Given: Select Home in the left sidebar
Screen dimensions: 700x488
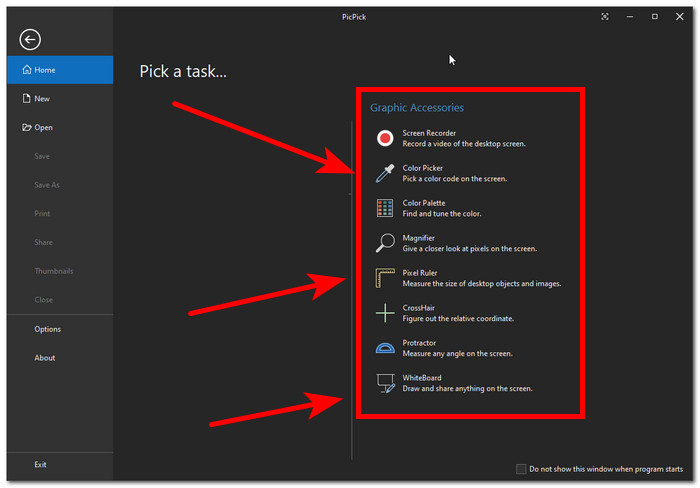Looking at the screenshot, I should coord(45,70).
